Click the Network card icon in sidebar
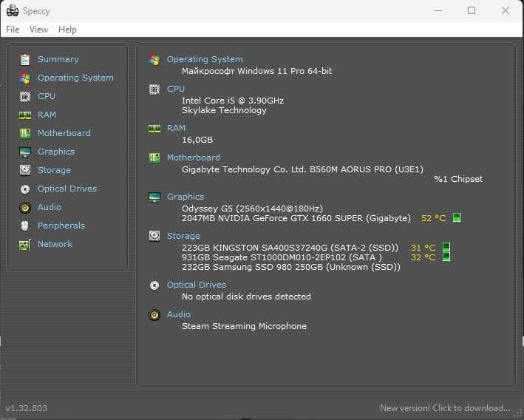524x420 pixels. [x=25, y=245]
